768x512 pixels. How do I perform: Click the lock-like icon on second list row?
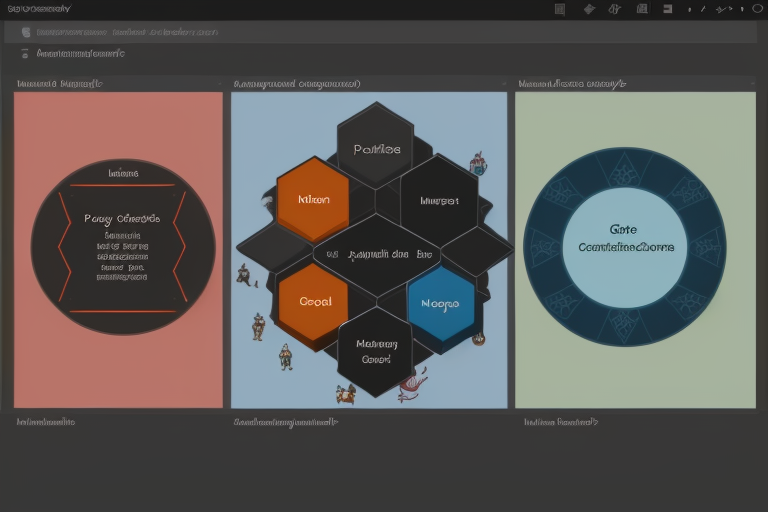26,53
